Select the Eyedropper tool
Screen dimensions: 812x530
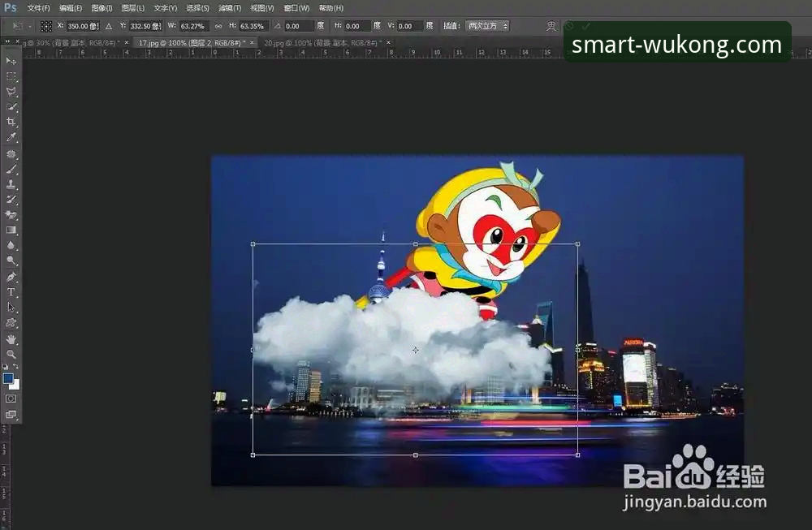click(x=11, y=137)
